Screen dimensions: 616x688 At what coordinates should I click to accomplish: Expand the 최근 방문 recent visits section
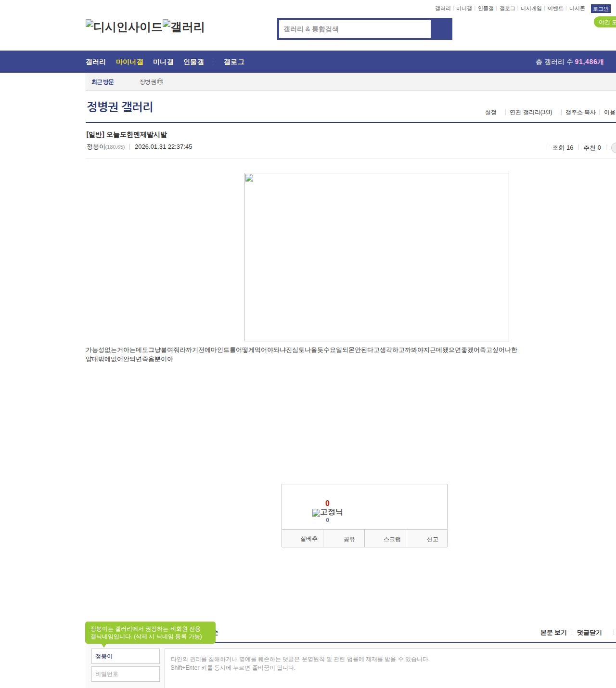click(x=103, y=82)
